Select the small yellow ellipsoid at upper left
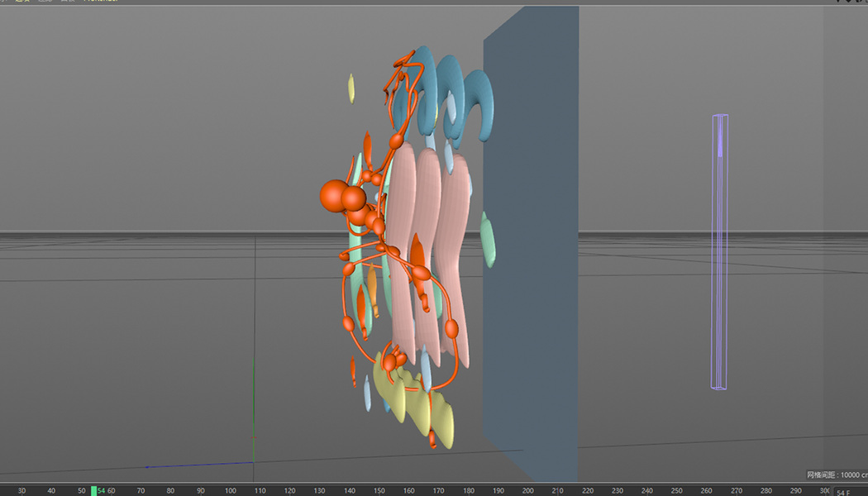This screenshot has width=868, height=496. point(351,88)
